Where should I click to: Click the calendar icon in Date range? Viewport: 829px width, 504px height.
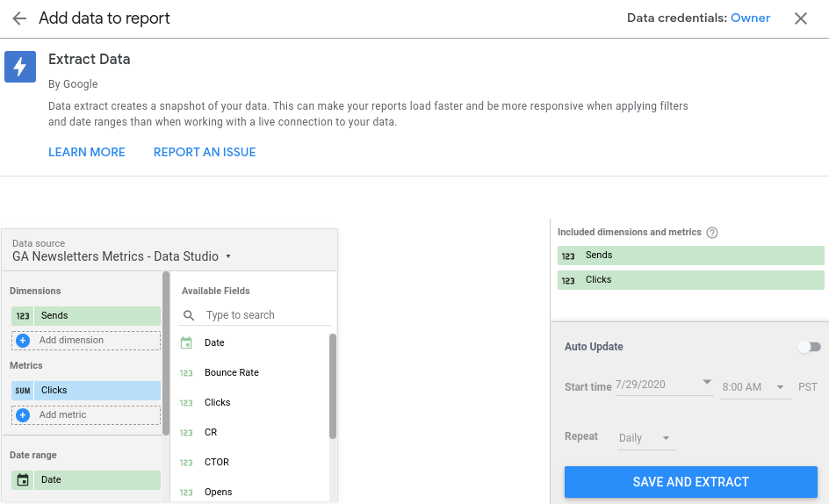23,480
